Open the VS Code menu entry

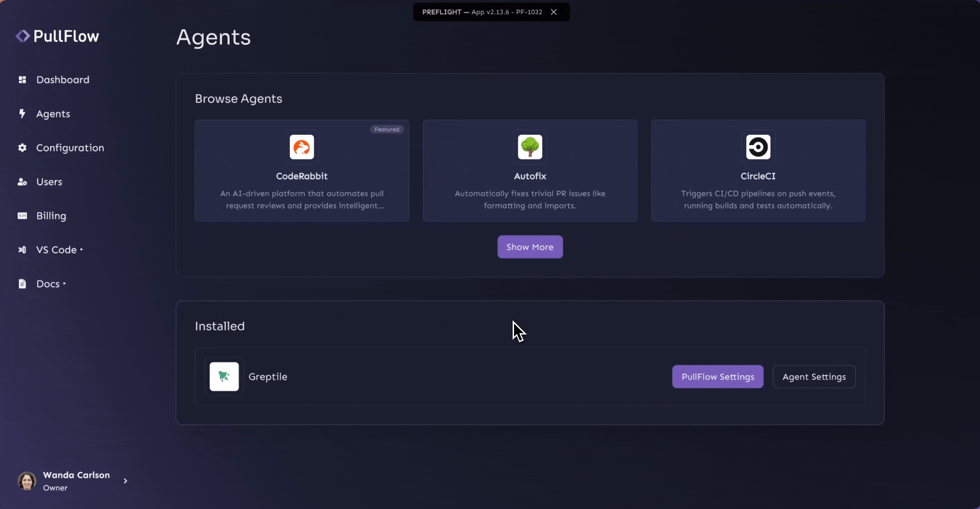coord(56,249)
